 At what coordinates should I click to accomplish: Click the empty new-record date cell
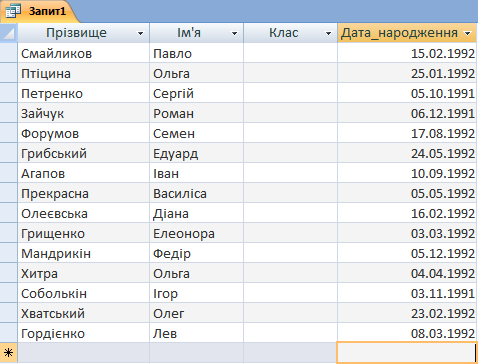[x=407, y=352]
